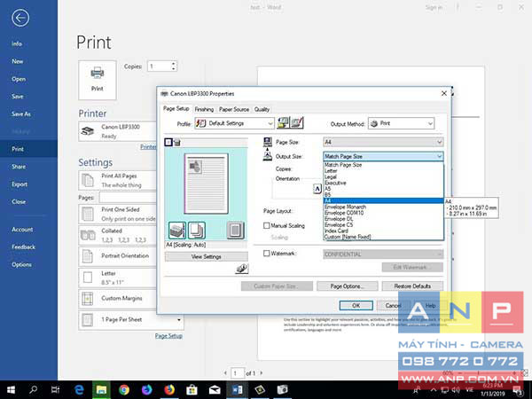The width and height of the screenshot is (532, 399).
Task: Select the portrait orientation A icon
Action: click(x=317, y=189)
